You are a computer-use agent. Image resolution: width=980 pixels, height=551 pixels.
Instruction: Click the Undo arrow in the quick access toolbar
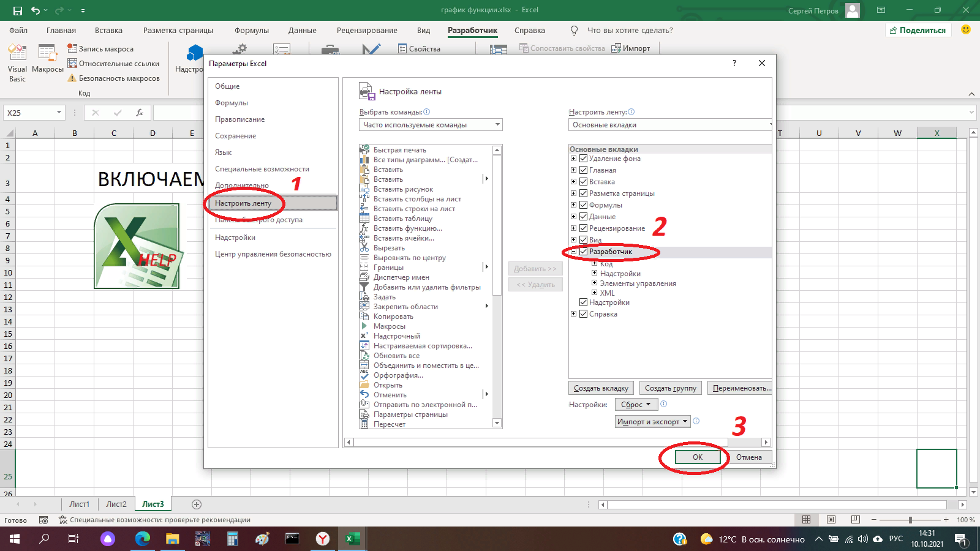[36, 10]
